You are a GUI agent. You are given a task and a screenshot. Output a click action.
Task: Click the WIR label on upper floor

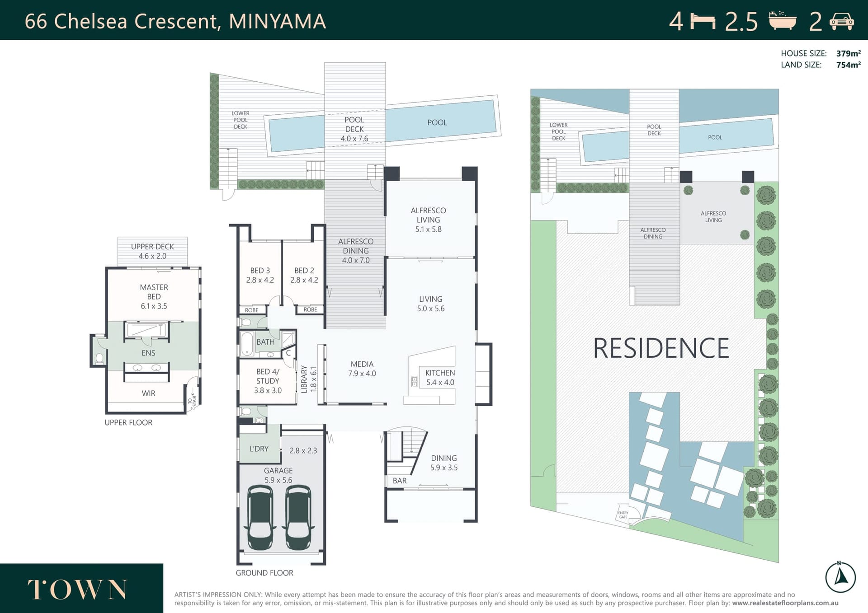coord(148,393)
